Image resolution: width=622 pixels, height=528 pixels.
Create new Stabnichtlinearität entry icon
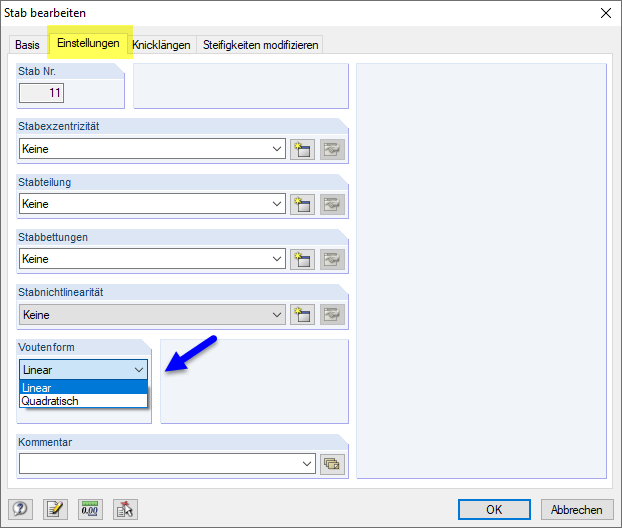coord(302,315)
